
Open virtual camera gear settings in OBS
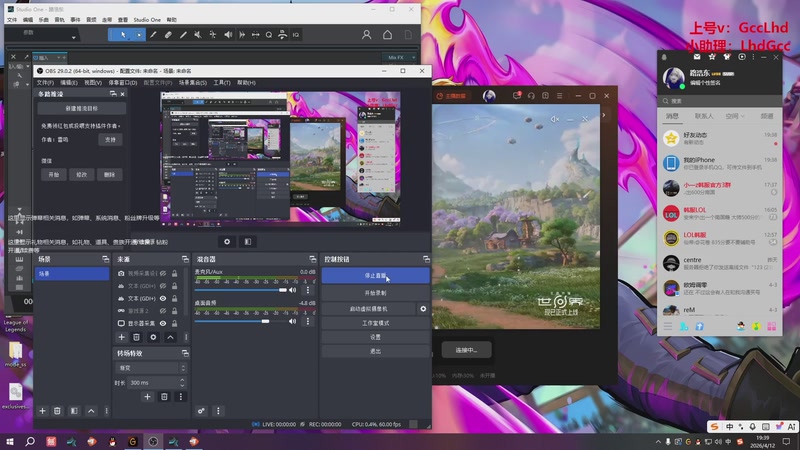click(x=423, y=309)
